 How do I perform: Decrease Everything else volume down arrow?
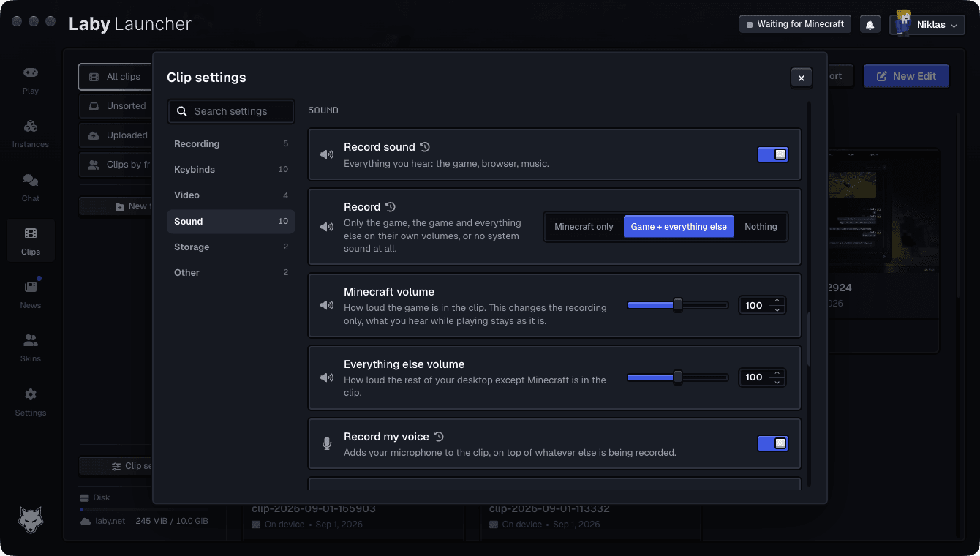777,382
